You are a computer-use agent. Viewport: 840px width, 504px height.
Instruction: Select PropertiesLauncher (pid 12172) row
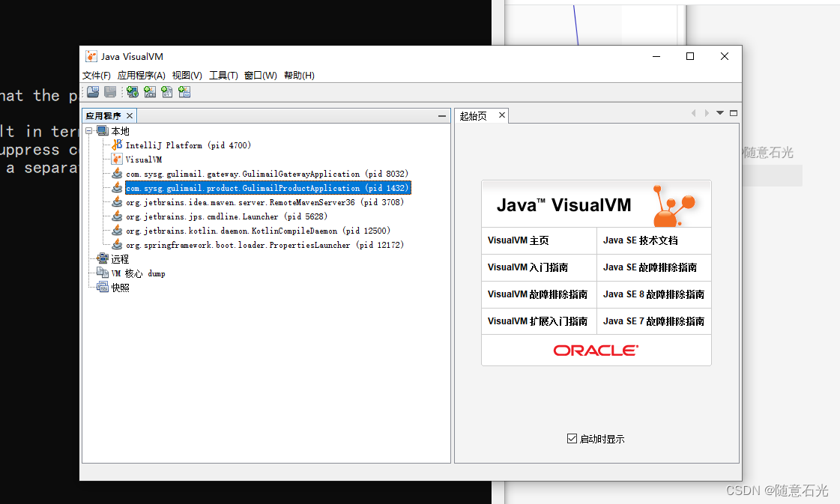265,245
